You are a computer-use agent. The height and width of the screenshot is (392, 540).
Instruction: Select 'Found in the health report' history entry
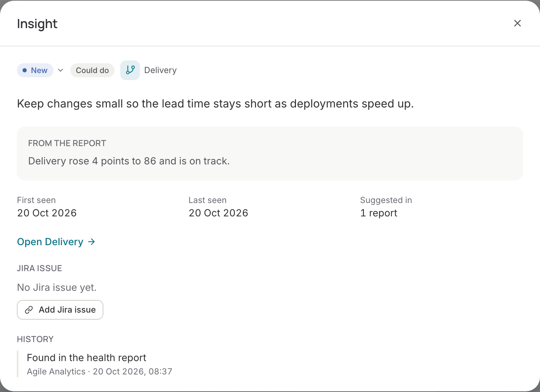(x=86, y=358)
